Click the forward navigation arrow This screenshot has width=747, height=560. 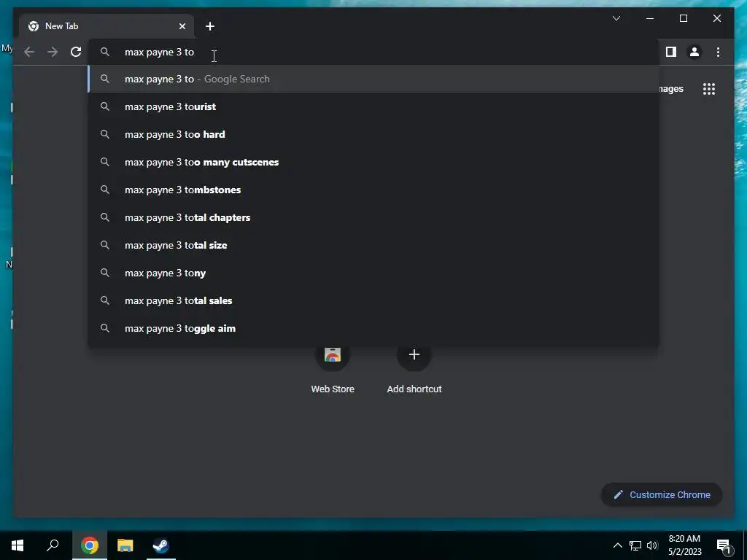click(53, 52)
